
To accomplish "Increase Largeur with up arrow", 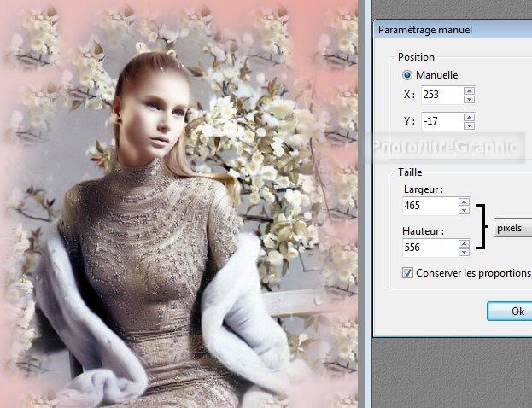I will pos(464,201).
